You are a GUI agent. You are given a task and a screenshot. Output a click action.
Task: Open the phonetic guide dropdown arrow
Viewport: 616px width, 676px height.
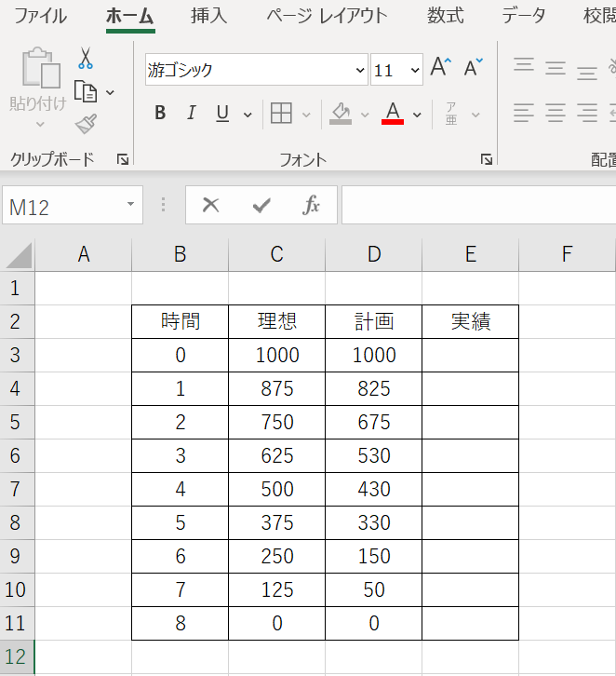coord(475,115)
